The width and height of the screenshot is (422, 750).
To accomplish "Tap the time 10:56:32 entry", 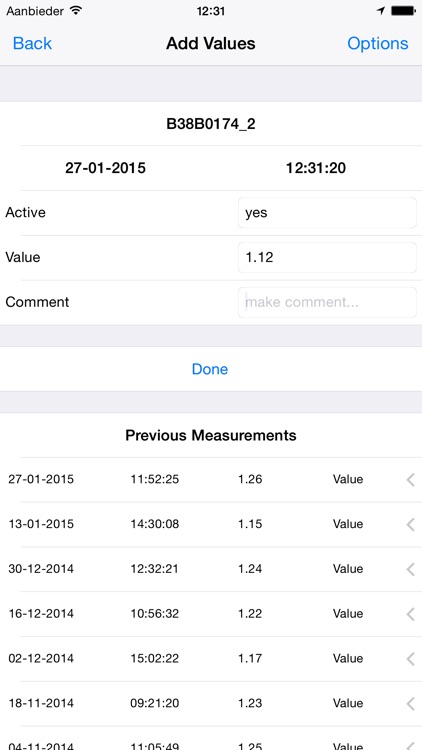I will pos(155,614).
